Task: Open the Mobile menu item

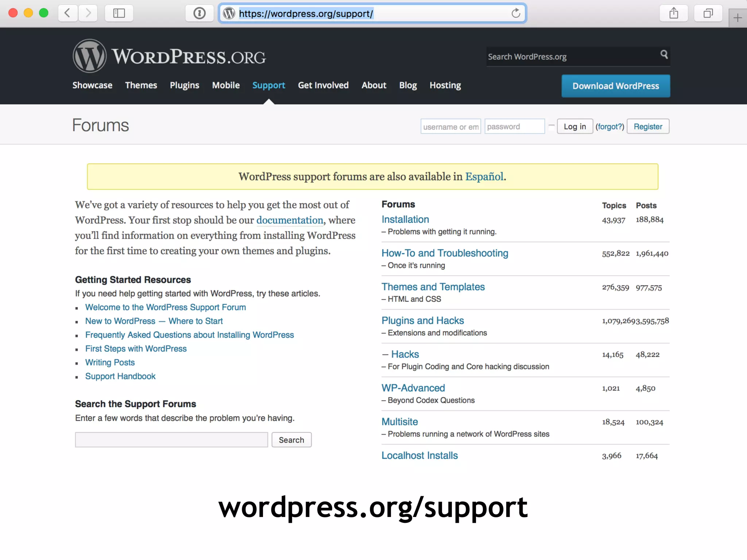Action: click(x=226, y=85)
